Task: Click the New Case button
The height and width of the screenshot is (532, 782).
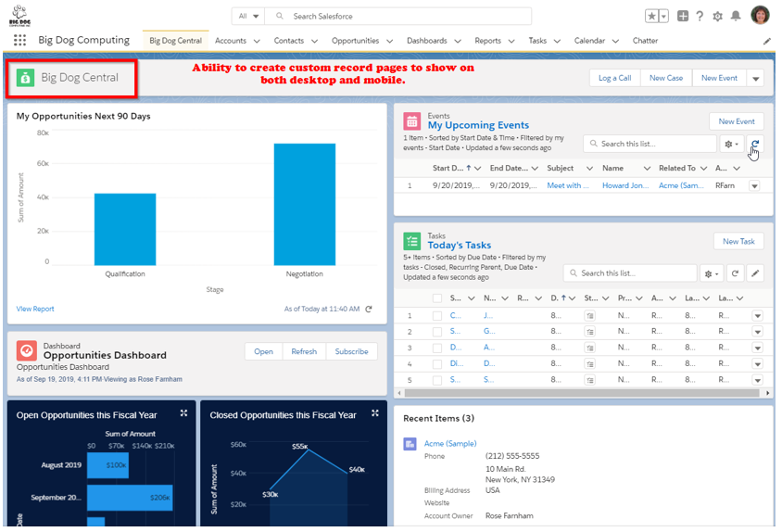Action: [666, 79]
